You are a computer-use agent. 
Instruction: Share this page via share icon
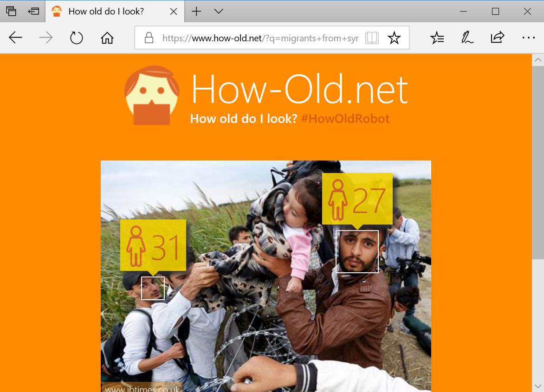(497, 37)
